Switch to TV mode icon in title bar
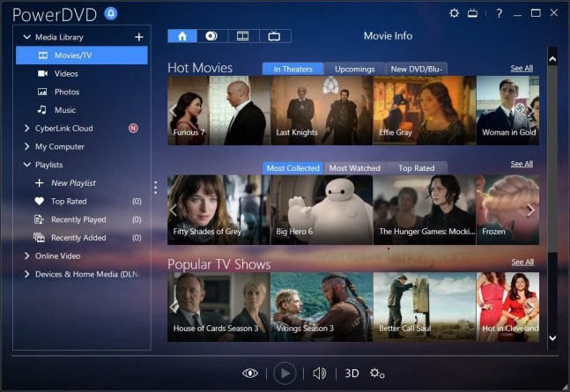Image resolution: width=570 pixels, height=392 pixels. [472, 13]
